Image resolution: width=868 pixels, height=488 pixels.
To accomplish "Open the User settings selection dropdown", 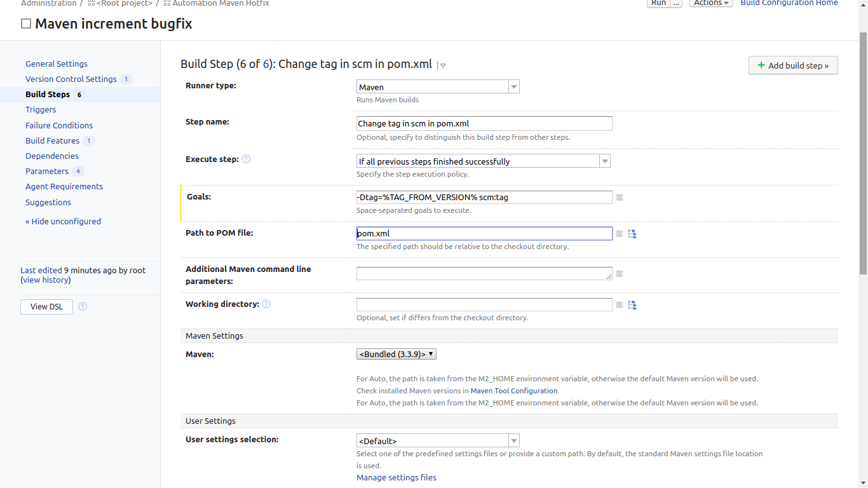I will [438, 440].
